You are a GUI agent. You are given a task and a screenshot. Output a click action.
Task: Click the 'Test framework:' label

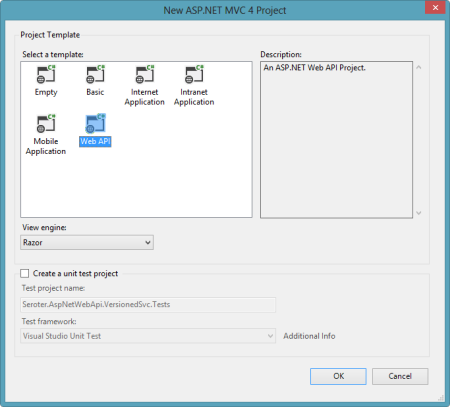click(x=49, y=321)
